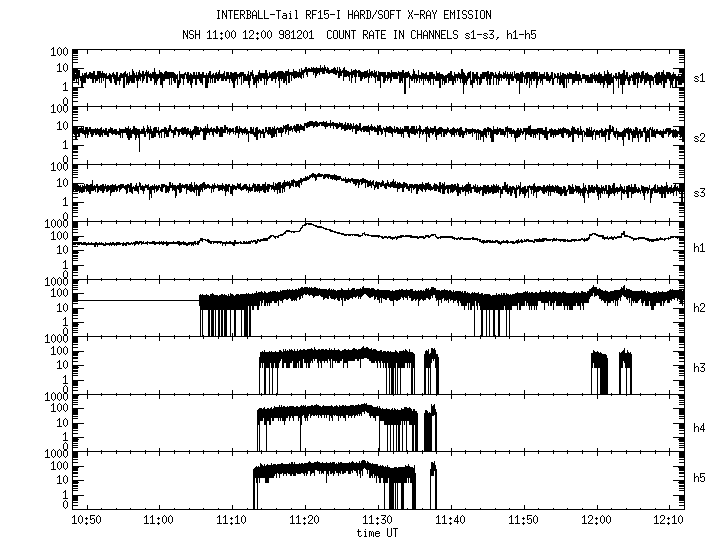This screenshot has height=550, width=720.
Task: Select the s2 channel label
Action: click(x=699, y=134)
